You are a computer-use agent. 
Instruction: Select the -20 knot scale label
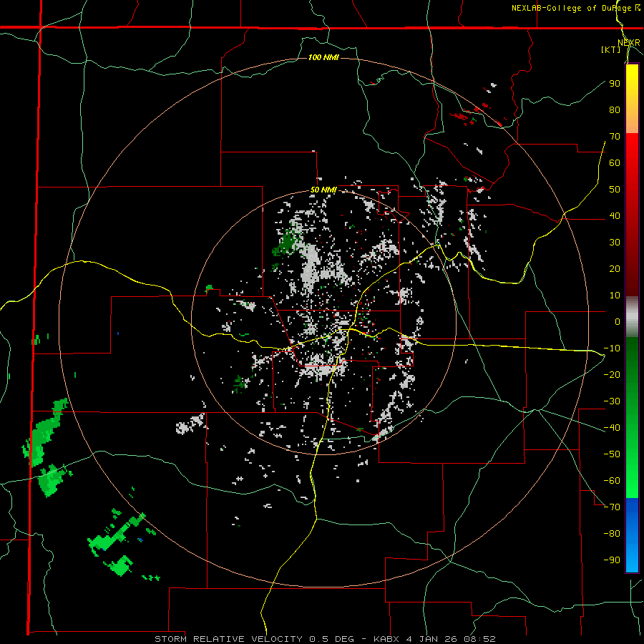point(612,375)
